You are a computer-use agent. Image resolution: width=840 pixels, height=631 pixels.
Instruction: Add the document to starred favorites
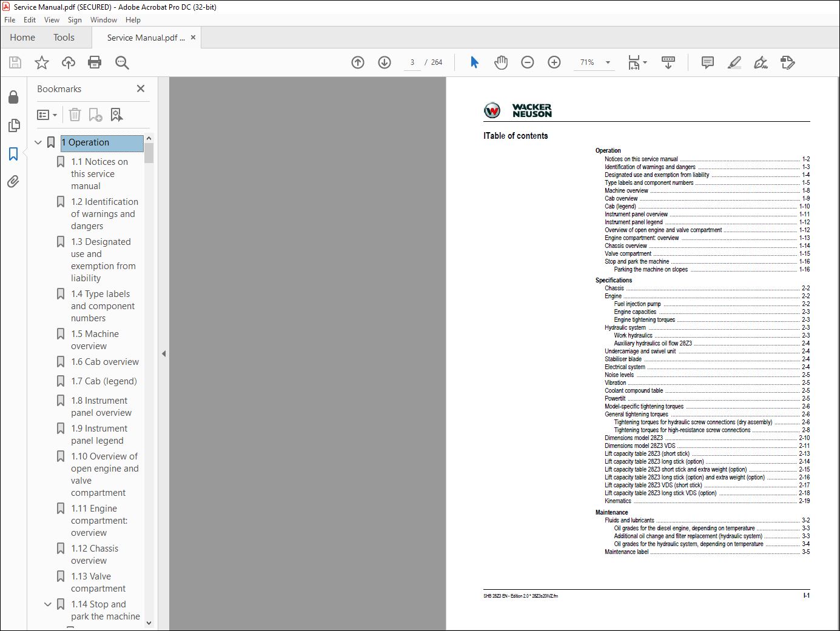tap(42, 62)
